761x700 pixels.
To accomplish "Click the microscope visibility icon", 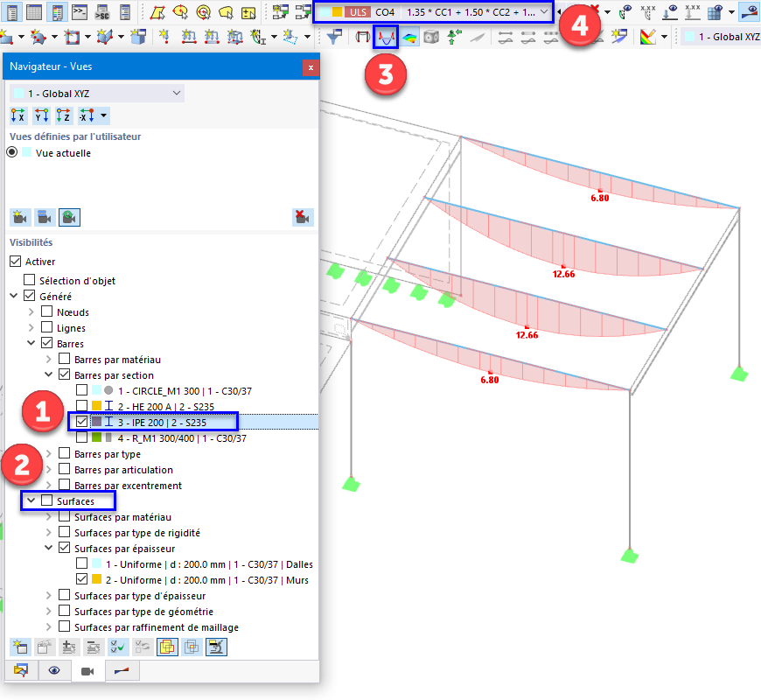I will point(216,647).
